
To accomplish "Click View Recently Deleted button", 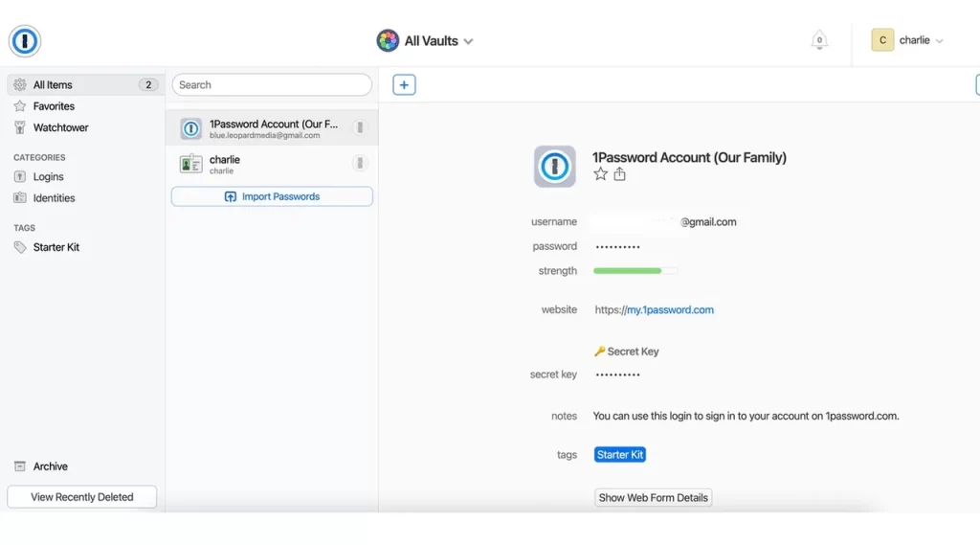I will pos(82,497).
